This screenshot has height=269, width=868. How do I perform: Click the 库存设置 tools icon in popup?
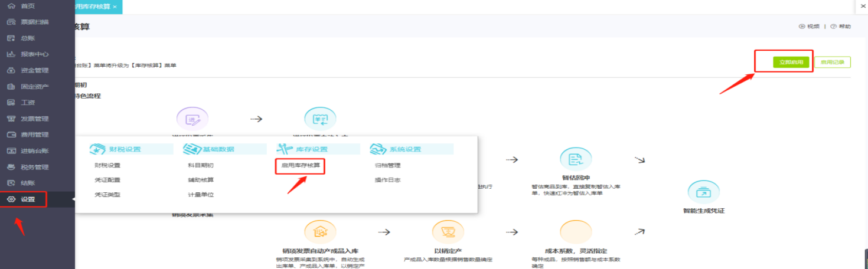click(285, 149)
